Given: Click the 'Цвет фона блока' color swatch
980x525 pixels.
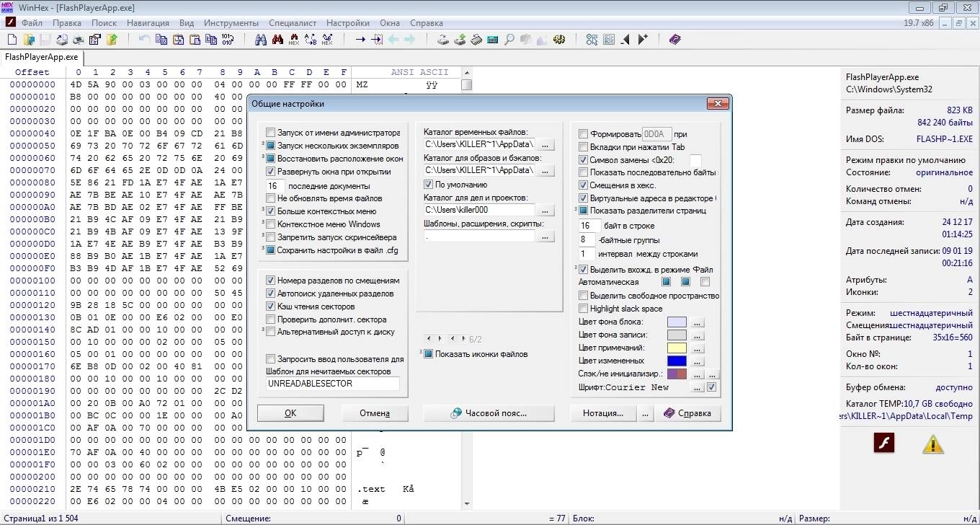Looking at the screenshot, I should [677, 322].
